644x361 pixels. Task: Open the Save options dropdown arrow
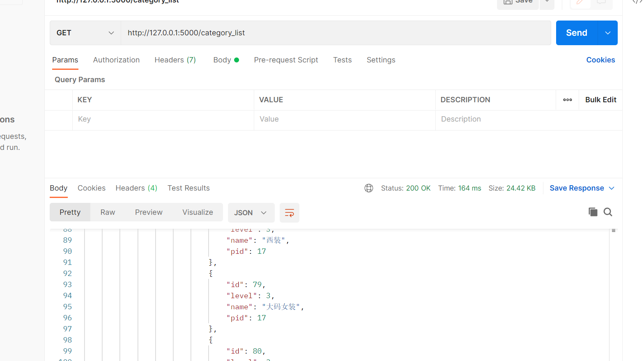[x=547, y=2]
